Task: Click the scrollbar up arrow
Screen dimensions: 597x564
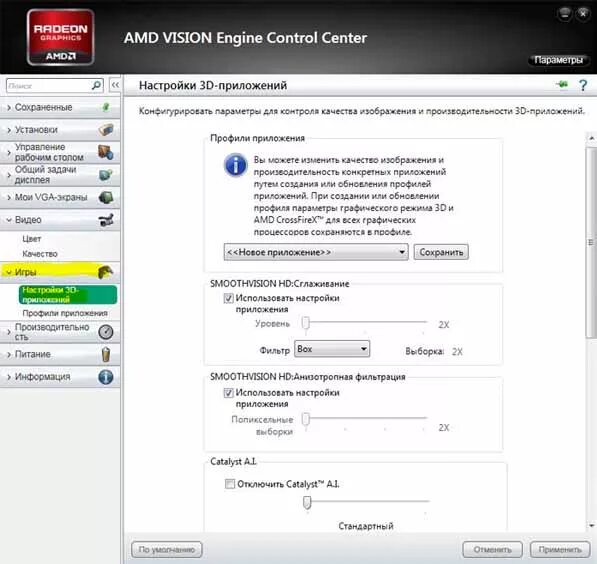Action: tap(591, 138)
